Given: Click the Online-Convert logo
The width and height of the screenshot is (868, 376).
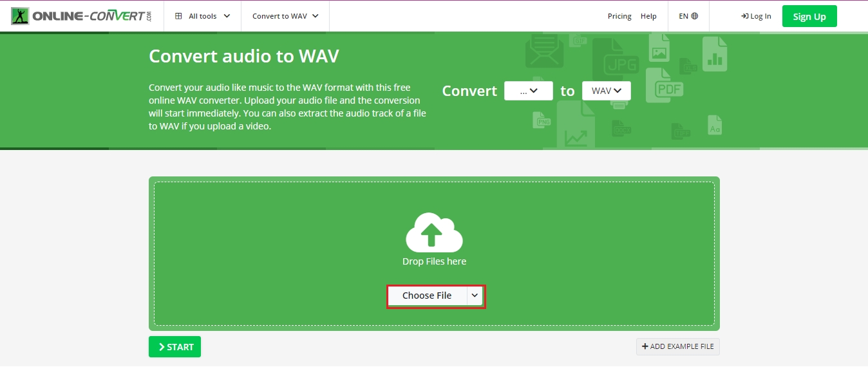Looking at the screenshot, I should (81, 16).
